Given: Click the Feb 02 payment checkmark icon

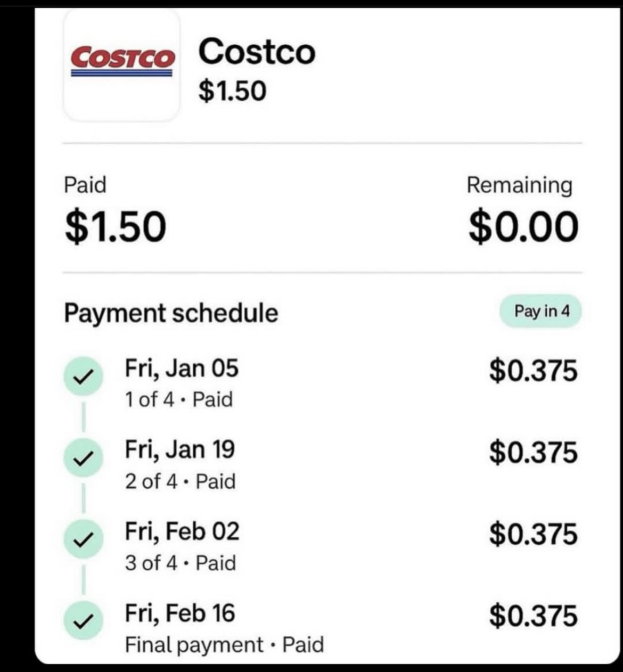Looking at the screenshot, I should 82,540.
